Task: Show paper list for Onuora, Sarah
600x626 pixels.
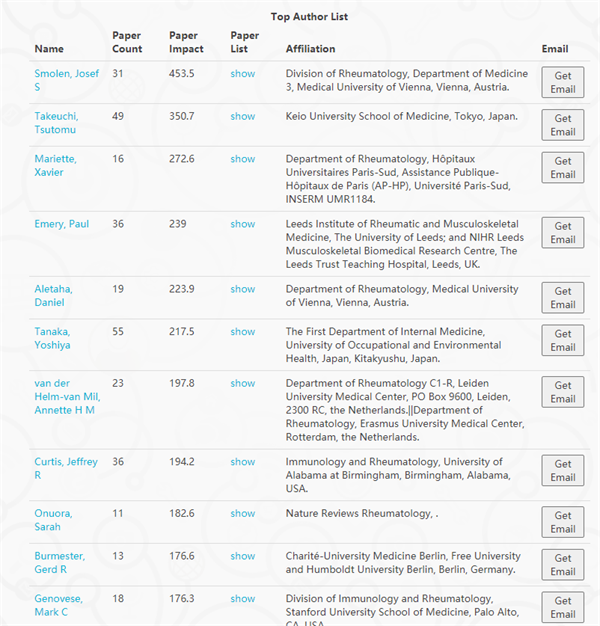Action: (x=243, y=513)
